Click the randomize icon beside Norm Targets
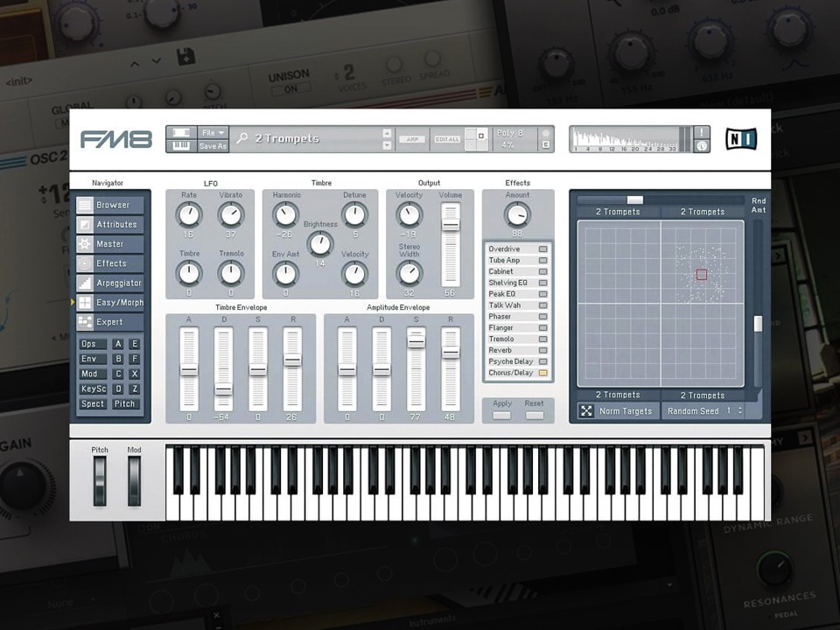The width and height of the screenshot is (840, 630). click(586, 411)
